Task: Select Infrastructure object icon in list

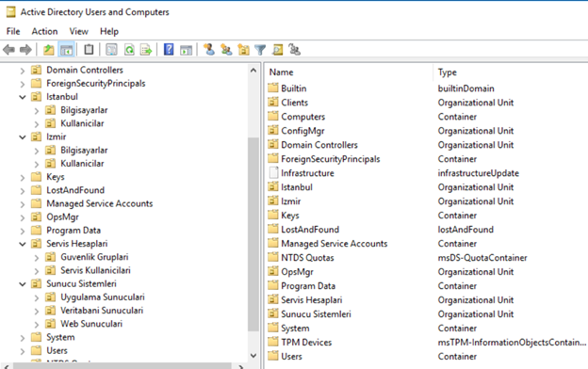Action: 274,173
